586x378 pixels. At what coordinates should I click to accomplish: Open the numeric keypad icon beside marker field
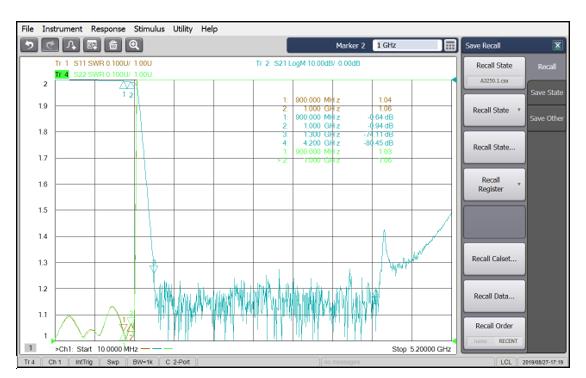pos(450,46)
